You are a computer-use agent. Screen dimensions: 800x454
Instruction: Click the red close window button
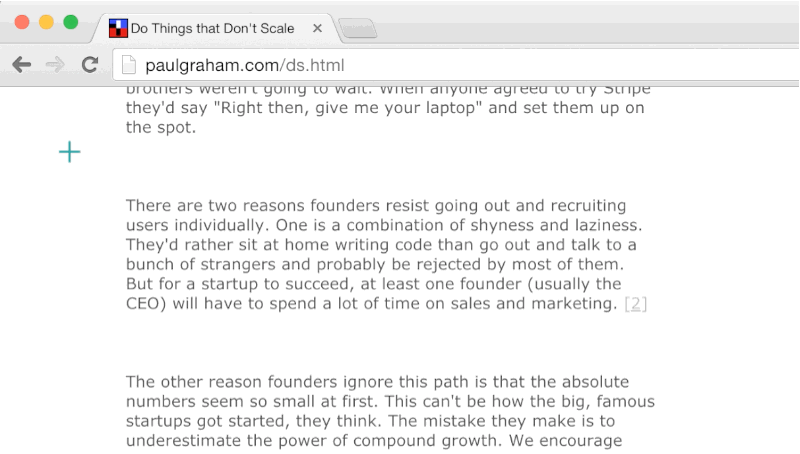pos(22,22)
